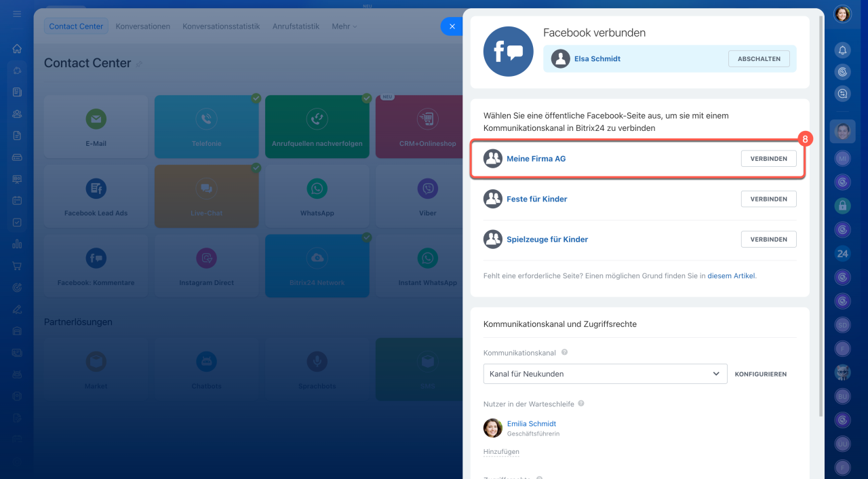Open the Market partner tile
This screenshot has width=868, height=479.
(96, 369)
